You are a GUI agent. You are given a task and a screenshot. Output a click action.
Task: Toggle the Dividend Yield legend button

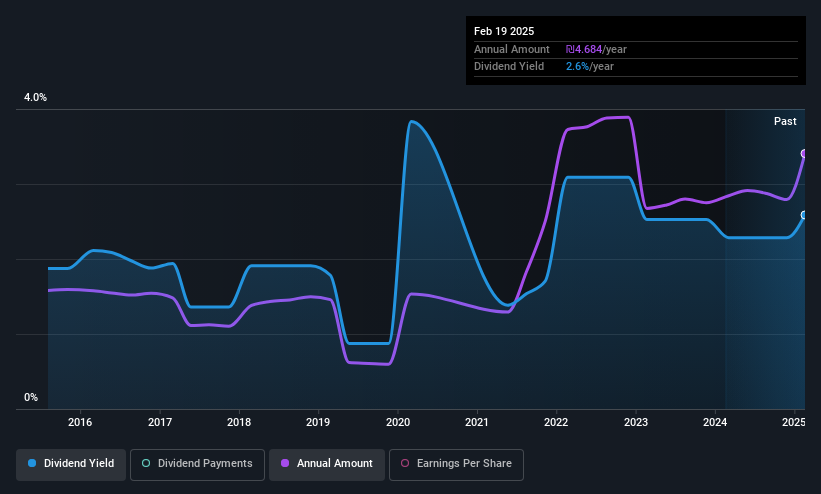click(71, 464)
